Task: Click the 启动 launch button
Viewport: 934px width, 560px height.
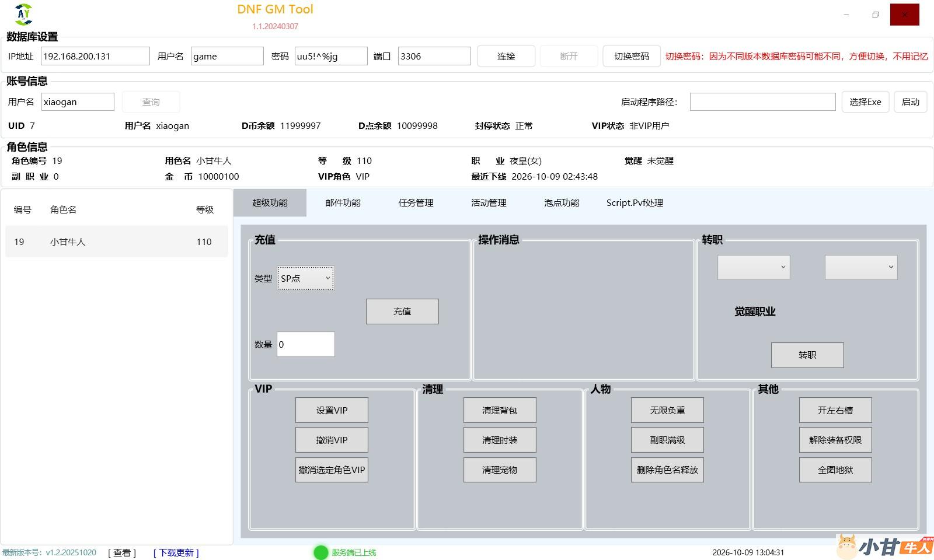Action: click(x=911, y=102)
